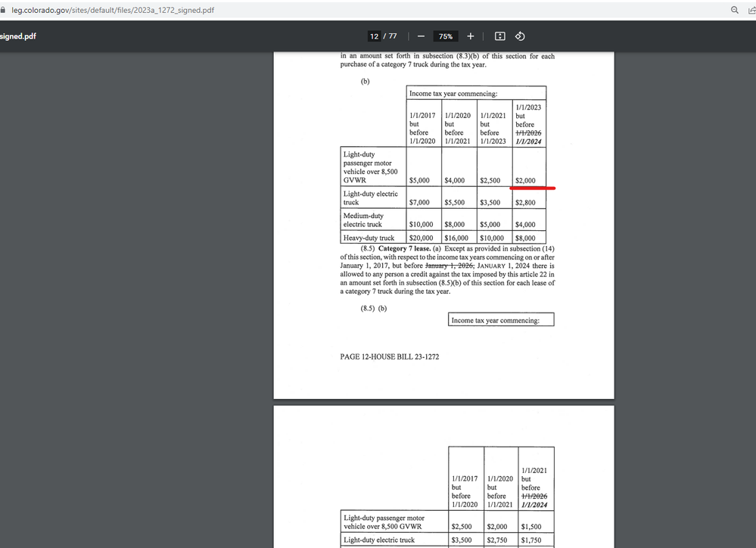Click the 'Heavy-duty truck' row label
756x548 pixels.
point(369,238)
